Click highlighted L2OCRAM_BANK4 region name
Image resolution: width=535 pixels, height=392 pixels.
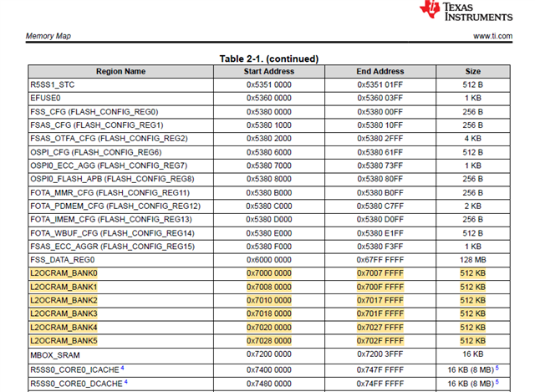click(x=64, y=327)
